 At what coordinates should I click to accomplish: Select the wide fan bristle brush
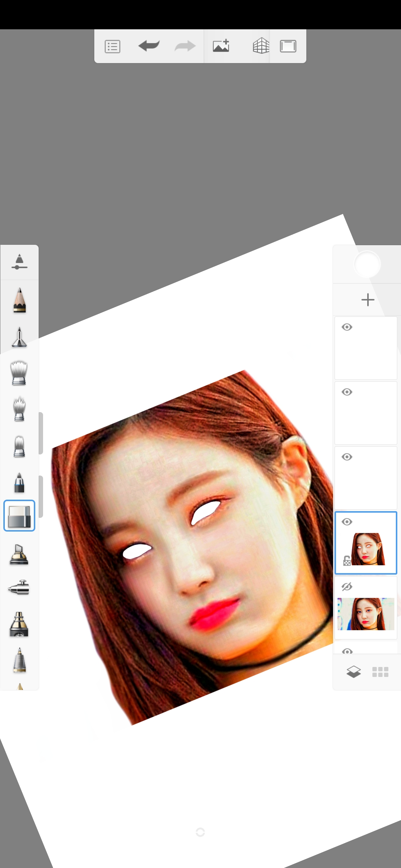(19, 373)
